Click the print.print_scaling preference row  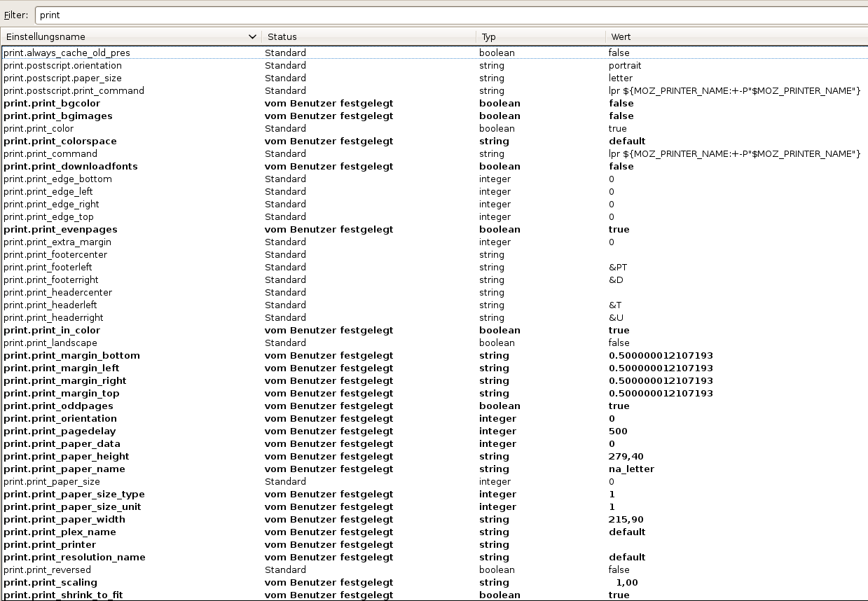pos(50,583)
